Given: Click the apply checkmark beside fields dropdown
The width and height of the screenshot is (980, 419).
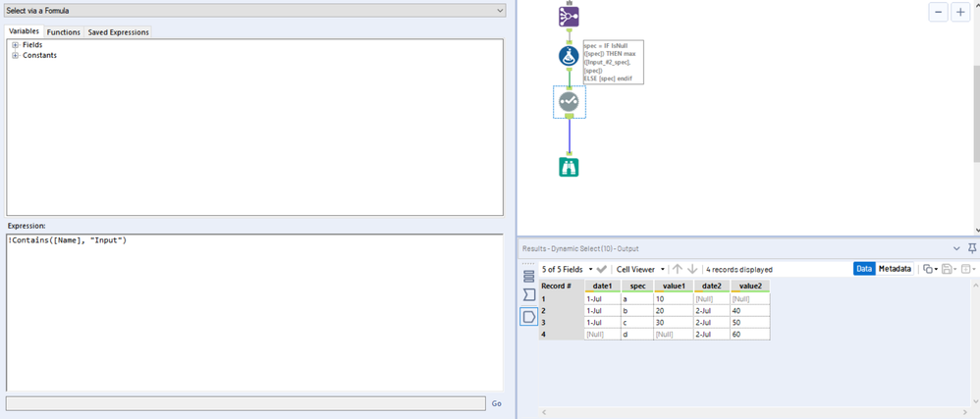Looking at the screenshot, I should (602, 269).
